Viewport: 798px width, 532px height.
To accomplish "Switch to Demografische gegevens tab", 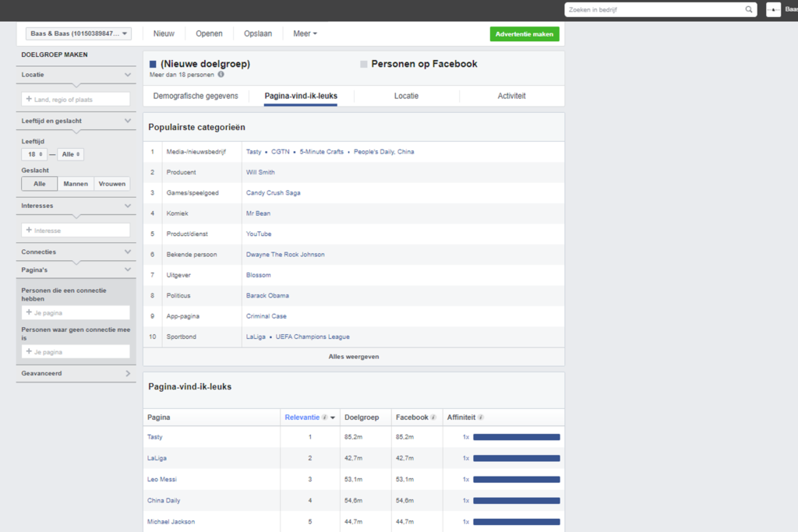I will point(196,96).
